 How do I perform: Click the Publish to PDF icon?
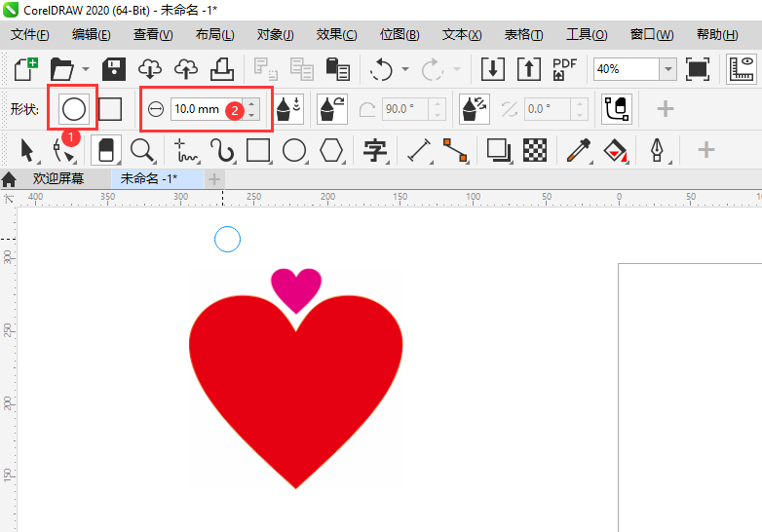pyautogui.click(x=564, y=69)
